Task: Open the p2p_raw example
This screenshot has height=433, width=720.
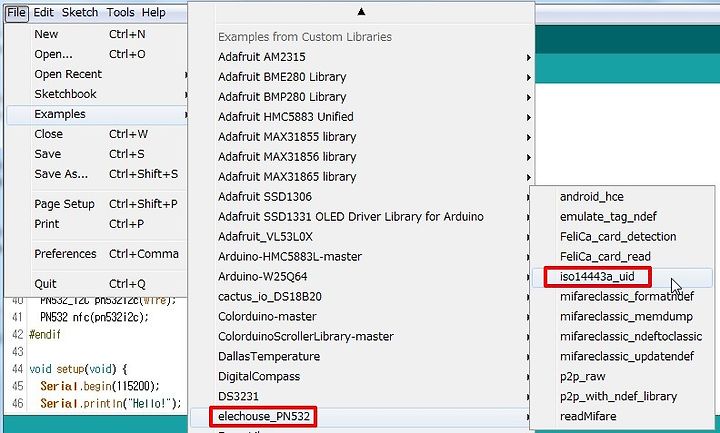Action: [622, 377]
